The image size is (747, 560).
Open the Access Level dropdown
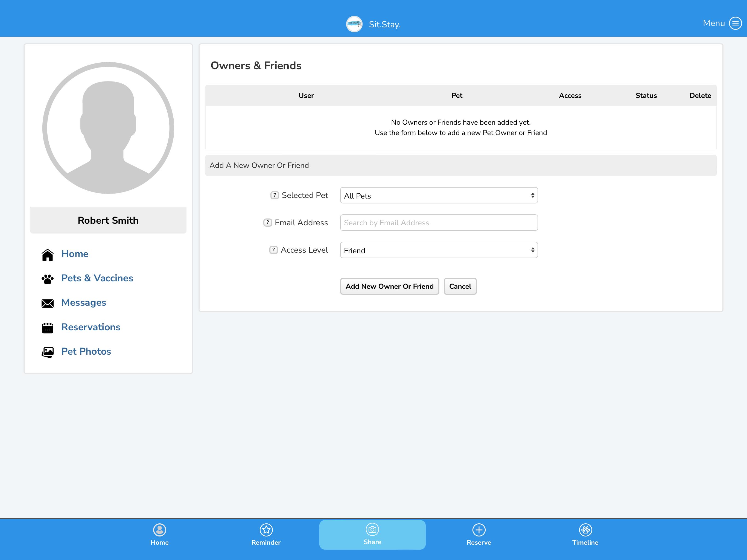(x=439, y=250)
